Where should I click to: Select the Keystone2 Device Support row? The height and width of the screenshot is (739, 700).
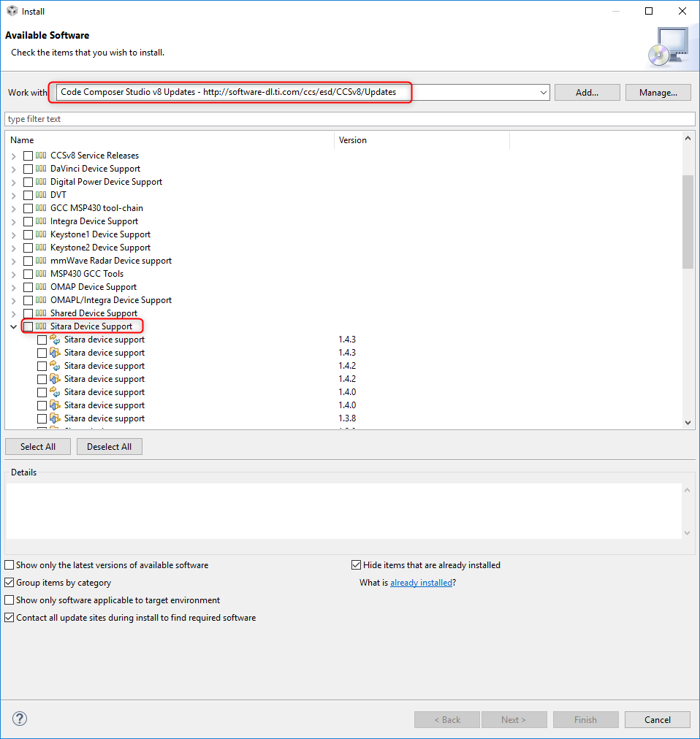(x=100, y=248)
